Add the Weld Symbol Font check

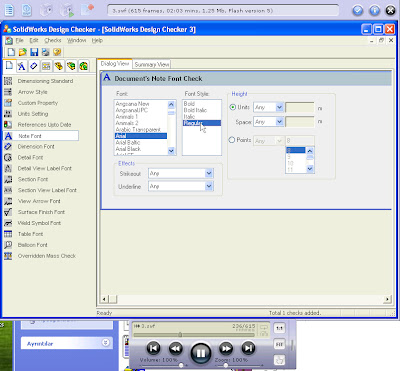[x=39, y=223]
